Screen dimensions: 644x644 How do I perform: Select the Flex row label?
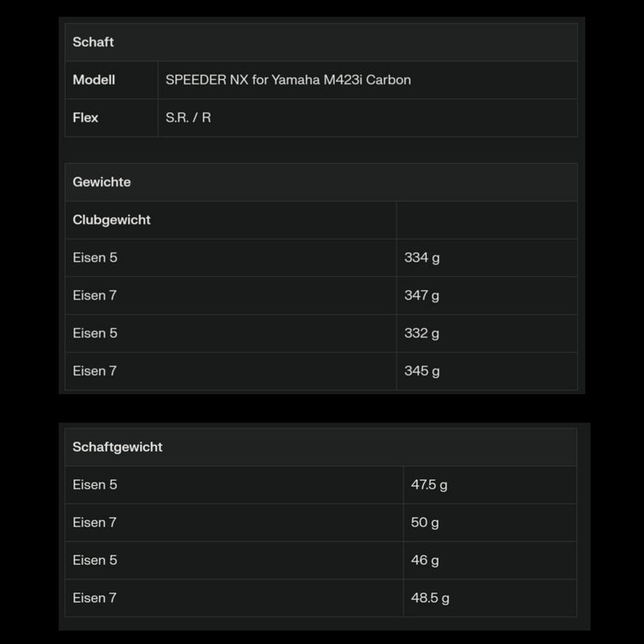(x=86, y=118)
